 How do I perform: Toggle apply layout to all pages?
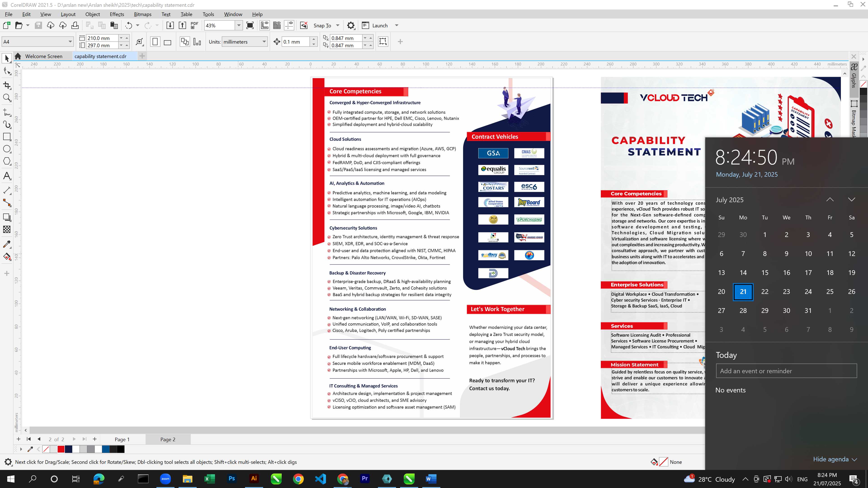coord(185,42)
